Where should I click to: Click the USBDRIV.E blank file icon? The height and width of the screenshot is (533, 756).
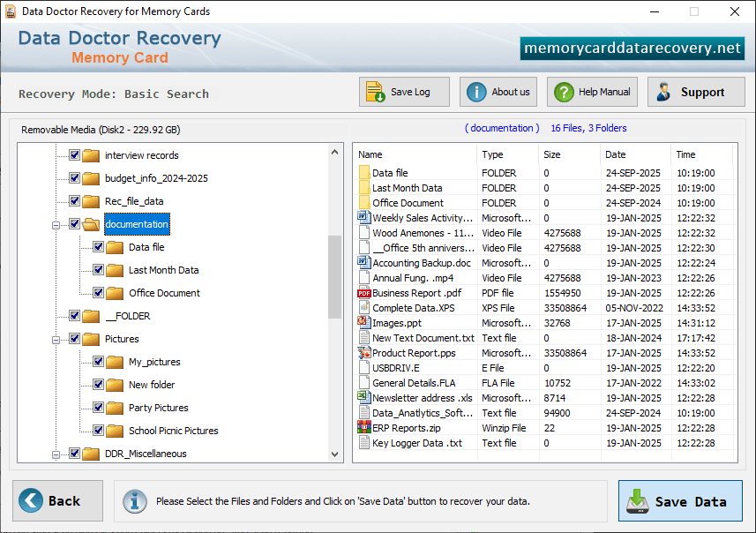pyautogui.click(x=364, y=368)
